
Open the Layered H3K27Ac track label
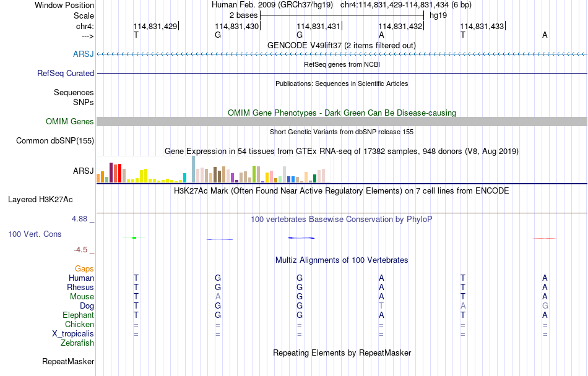point(40,200)
